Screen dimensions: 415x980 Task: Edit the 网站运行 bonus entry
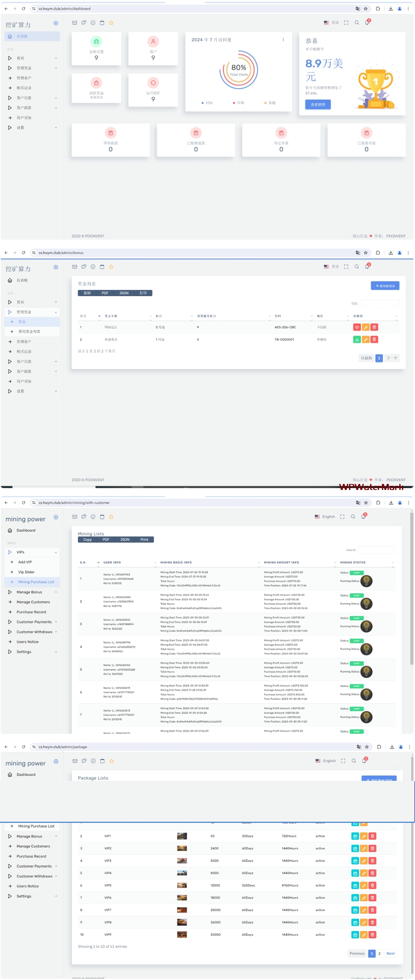pos(365,328)
